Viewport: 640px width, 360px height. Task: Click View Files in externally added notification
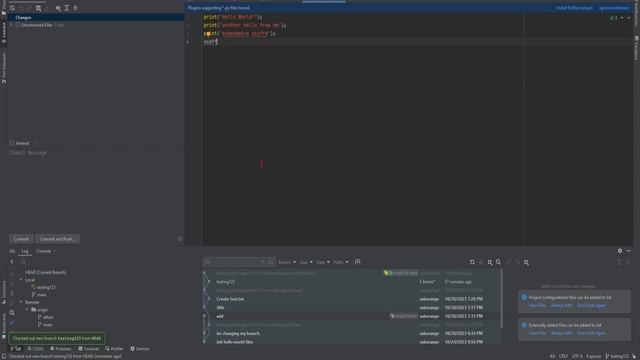[537, 333]
